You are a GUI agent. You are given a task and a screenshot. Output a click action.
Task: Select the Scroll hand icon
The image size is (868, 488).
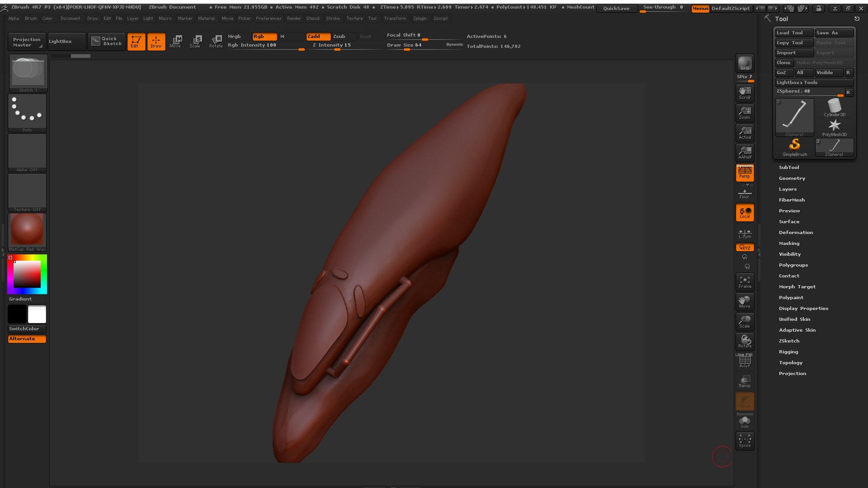coord(745,93)
